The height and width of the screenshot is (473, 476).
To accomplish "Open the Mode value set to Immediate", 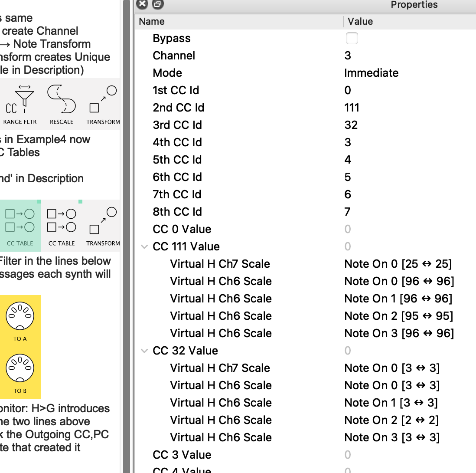I will coord(371,73).
